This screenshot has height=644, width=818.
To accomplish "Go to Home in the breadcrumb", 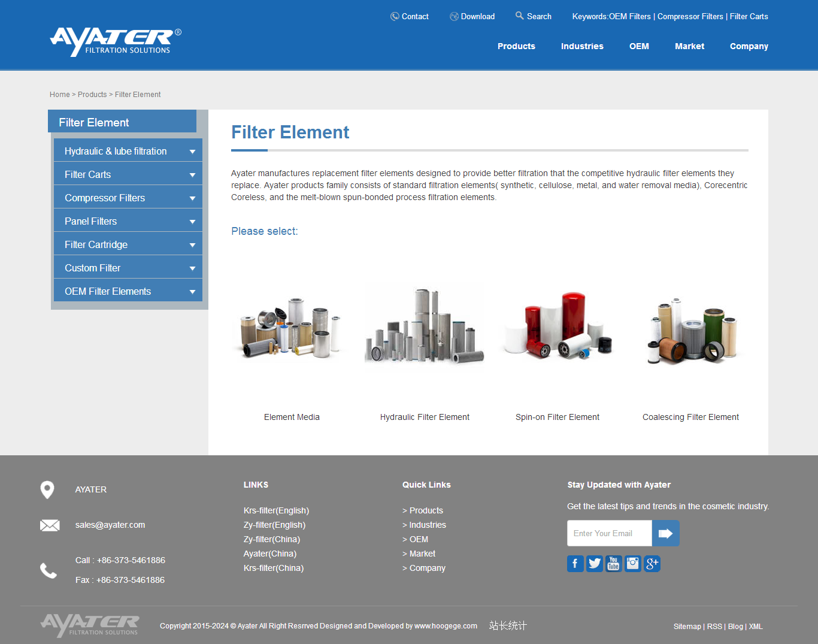I will coord(60,95).
